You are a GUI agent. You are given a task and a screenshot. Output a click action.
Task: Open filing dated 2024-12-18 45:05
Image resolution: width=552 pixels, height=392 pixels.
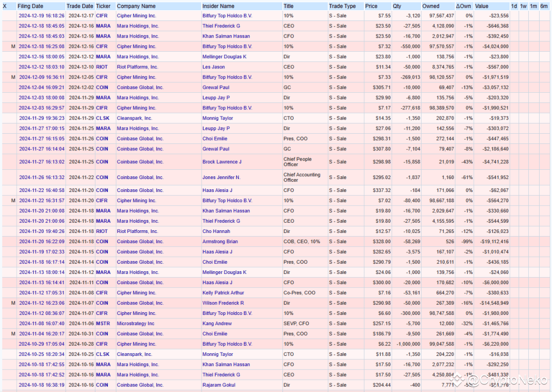click(x=42, y=26)
